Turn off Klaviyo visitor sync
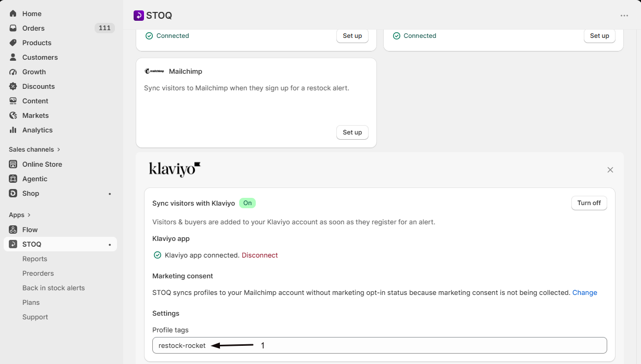 [589, 203]
